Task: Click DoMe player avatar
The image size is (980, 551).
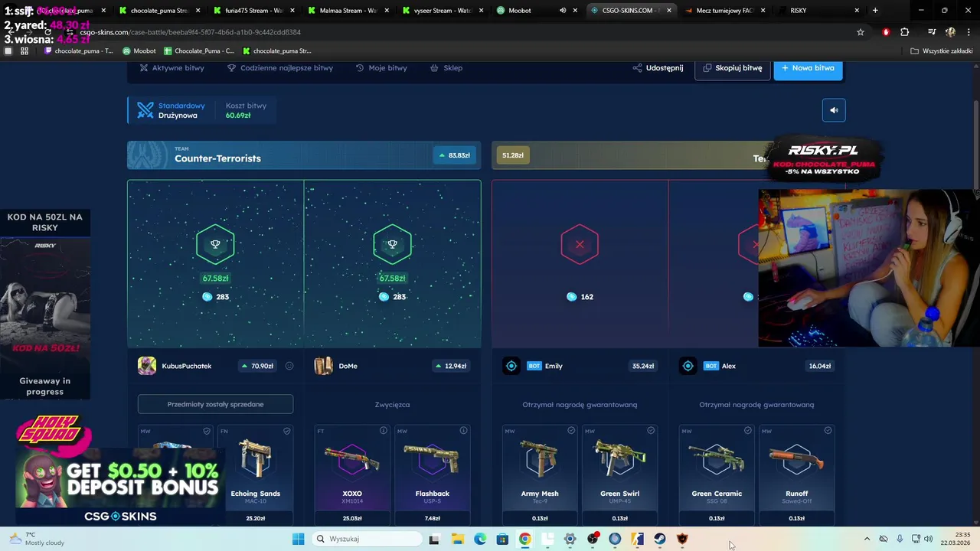Action: coord(324,366)
